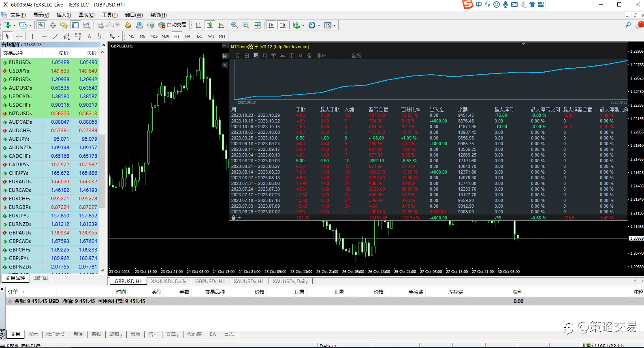Select the cursor arrow tool

(7, 36)
